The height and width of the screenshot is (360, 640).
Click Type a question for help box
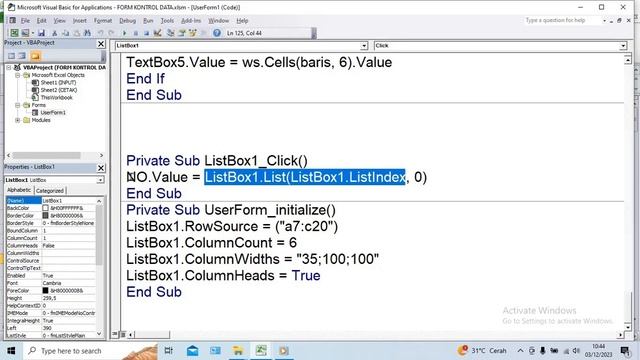pyautogui.click(x=561, y=20)
